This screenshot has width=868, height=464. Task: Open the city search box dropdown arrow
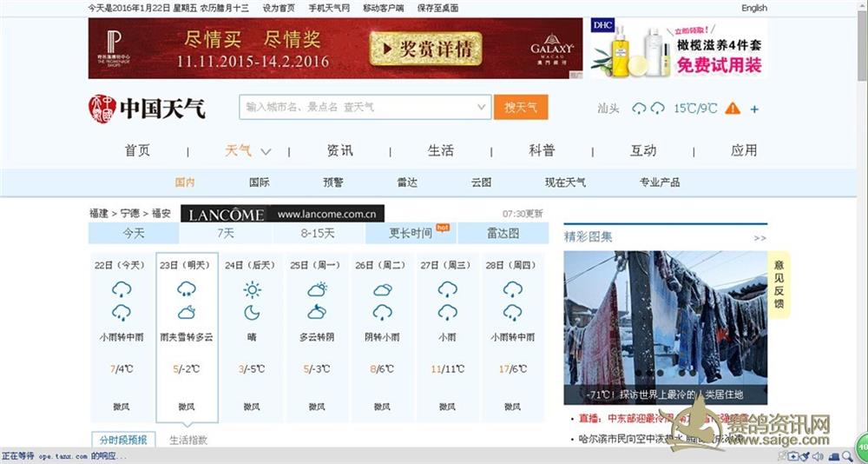(x=483, y=107)
